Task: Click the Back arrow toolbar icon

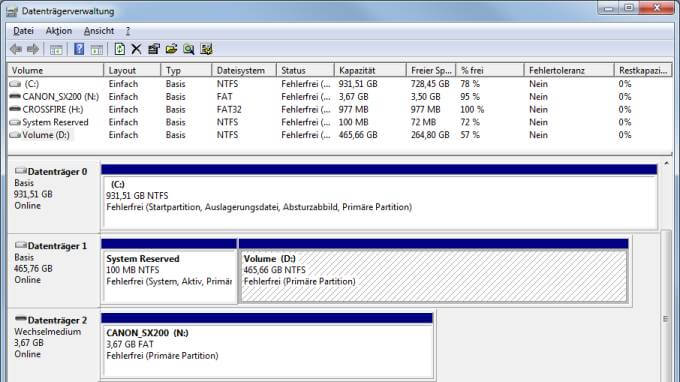Action: tap(16, 49)
